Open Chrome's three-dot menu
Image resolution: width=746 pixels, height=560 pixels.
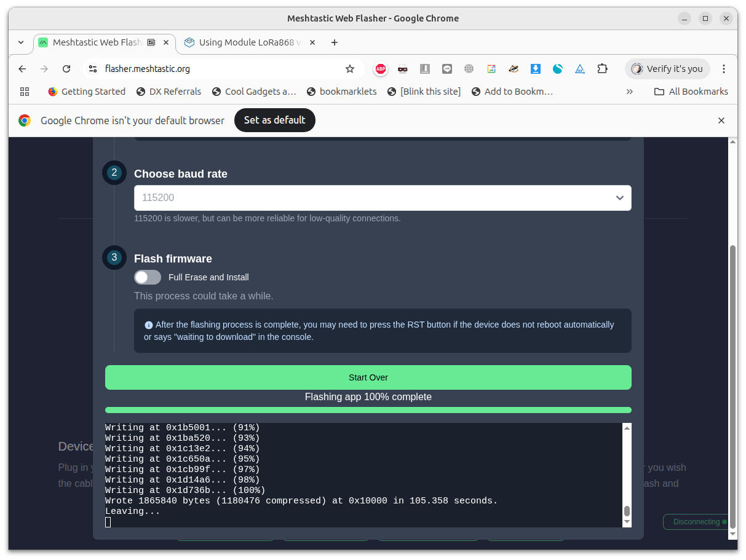coord(724,69)
